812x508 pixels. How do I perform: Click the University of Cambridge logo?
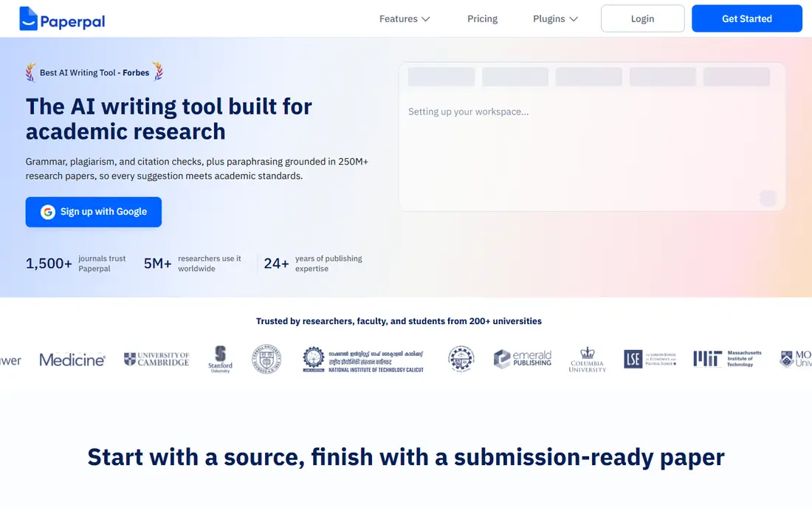[156, 359]
